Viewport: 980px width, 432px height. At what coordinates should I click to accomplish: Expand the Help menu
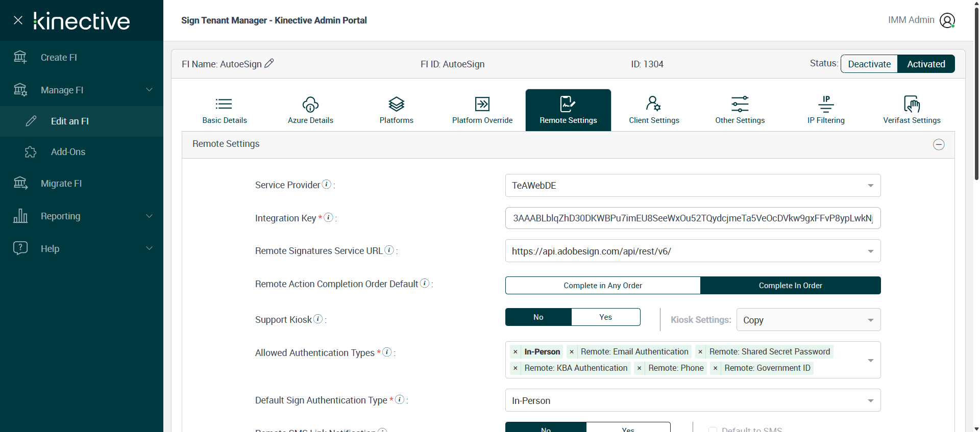(x=82, y=249)
